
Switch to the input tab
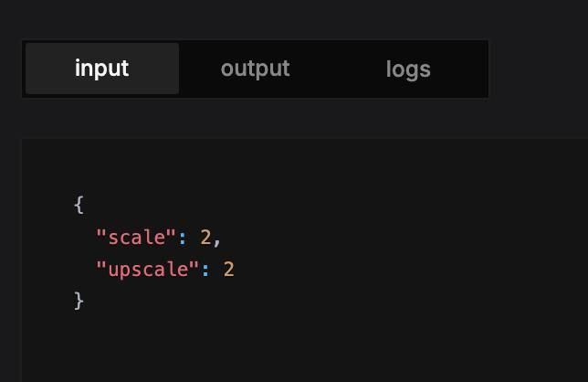(101, 69)
